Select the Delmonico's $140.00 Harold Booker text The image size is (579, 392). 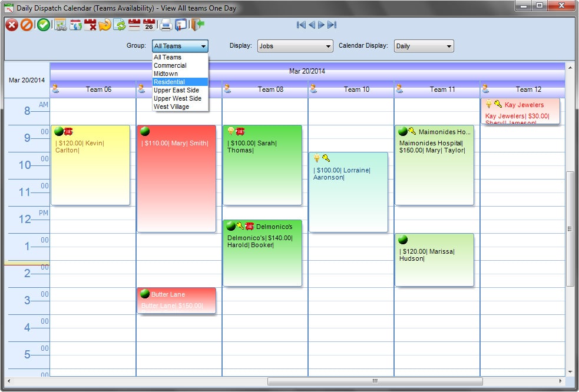click(260, 241)
